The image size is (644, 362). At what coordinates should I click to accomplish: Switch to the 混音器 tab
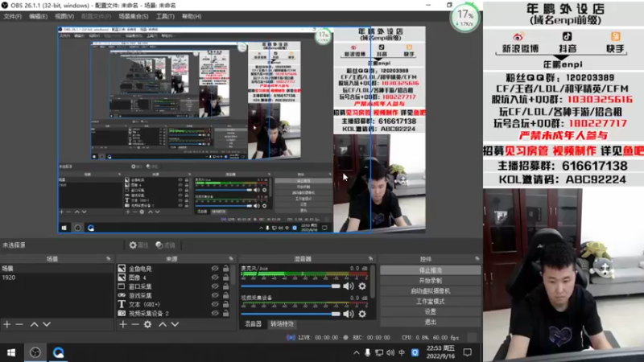pos(253,324)
